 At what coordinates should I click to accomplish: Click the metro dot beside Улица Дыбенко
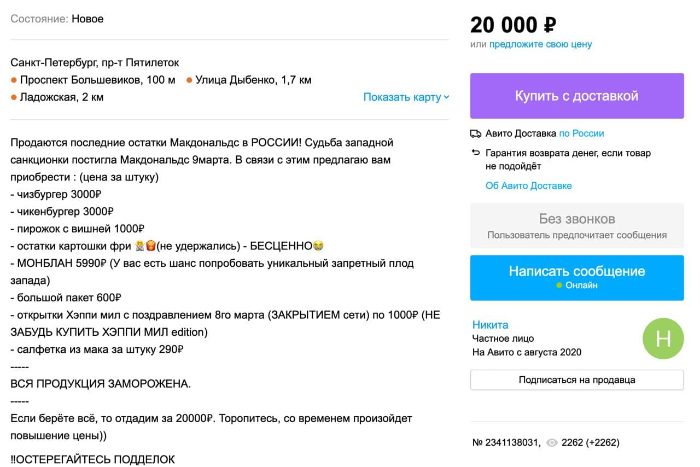[189, 80]
